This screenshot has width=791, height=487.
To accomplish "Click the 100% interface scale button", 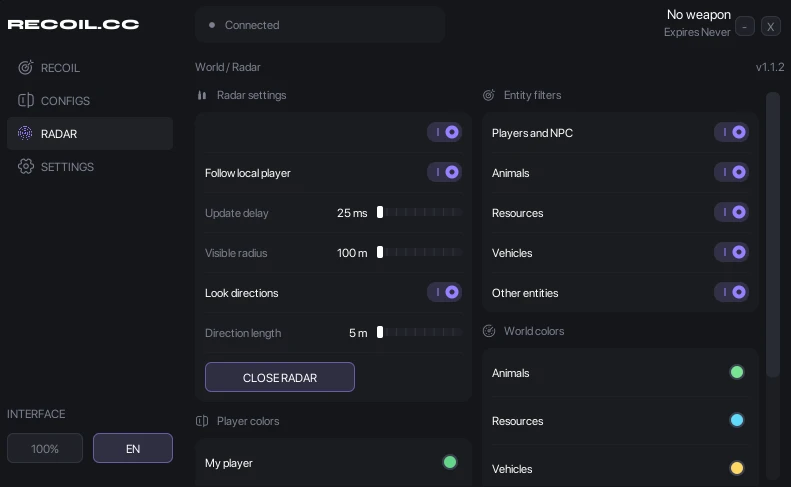I will pos(45,448).
